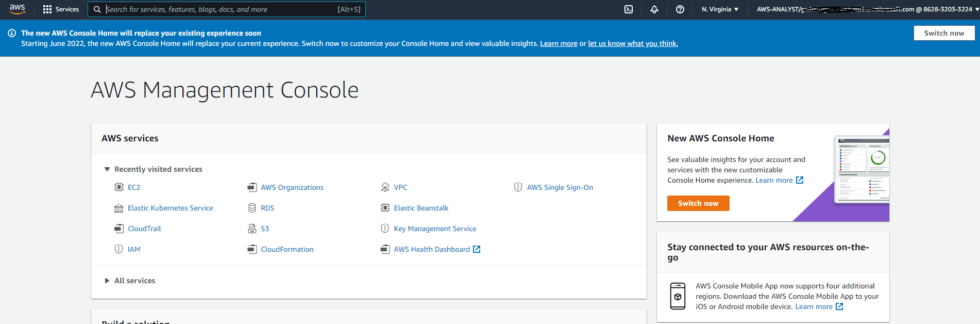Open the N. Virginia region dropdown

tap(720, 9)
